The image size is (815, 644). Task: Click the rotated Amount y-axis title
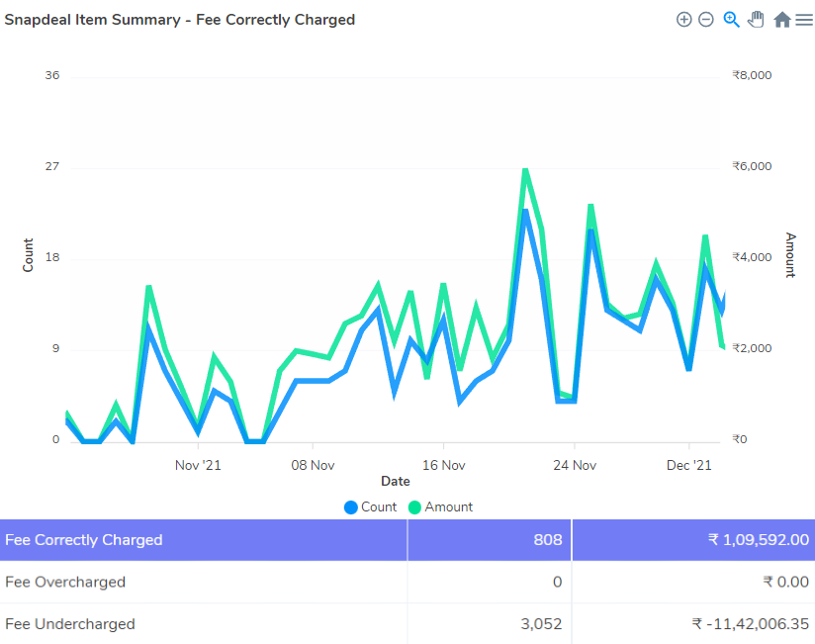[790, 255]
